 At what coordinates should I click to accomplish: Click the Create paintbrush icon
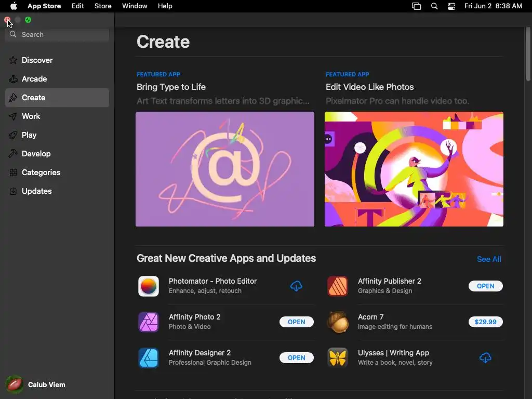(13, 98)
